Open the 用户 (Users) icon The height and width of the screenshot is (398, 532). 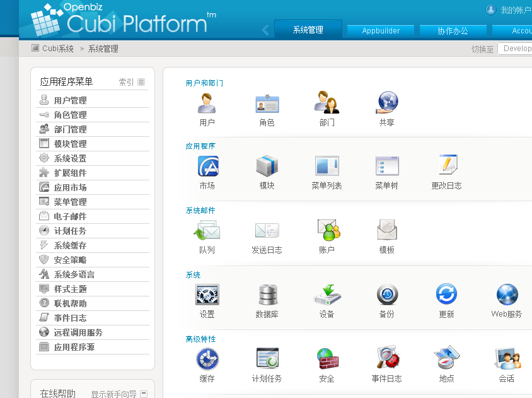pos(207,103)
